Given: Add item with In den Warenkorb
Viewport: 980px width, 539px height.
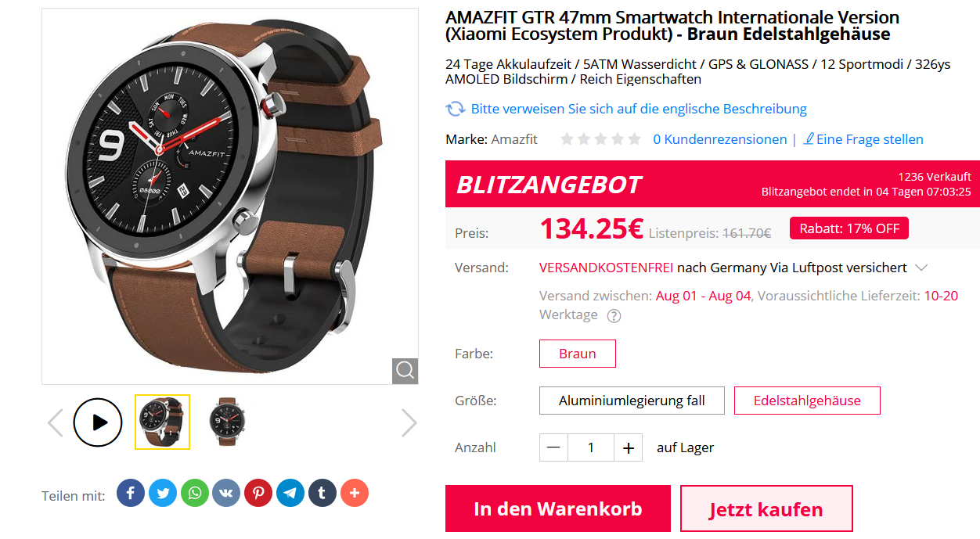Looking at the screenshot, I should point(558,508).
